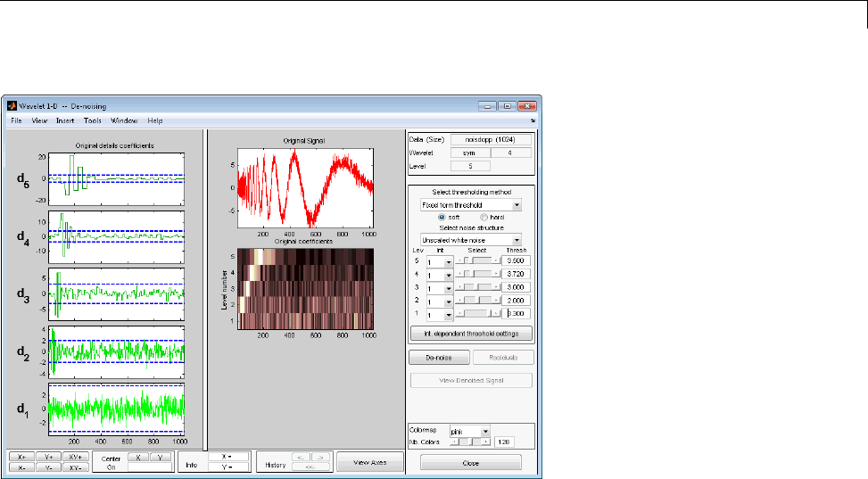Click the level 5 threshold slider

[x=477, y=260]
